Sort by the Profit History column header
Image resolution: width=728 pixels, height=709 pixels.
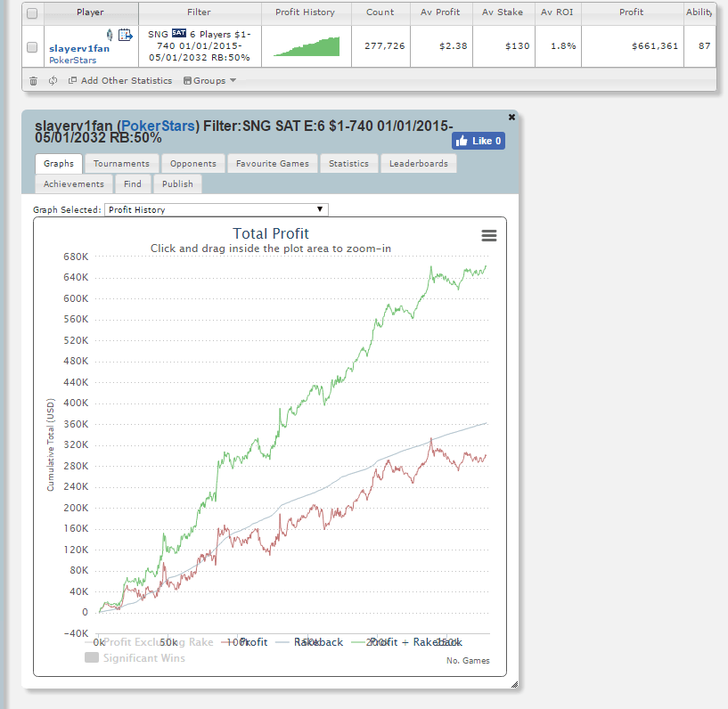(x=305, y=12)
